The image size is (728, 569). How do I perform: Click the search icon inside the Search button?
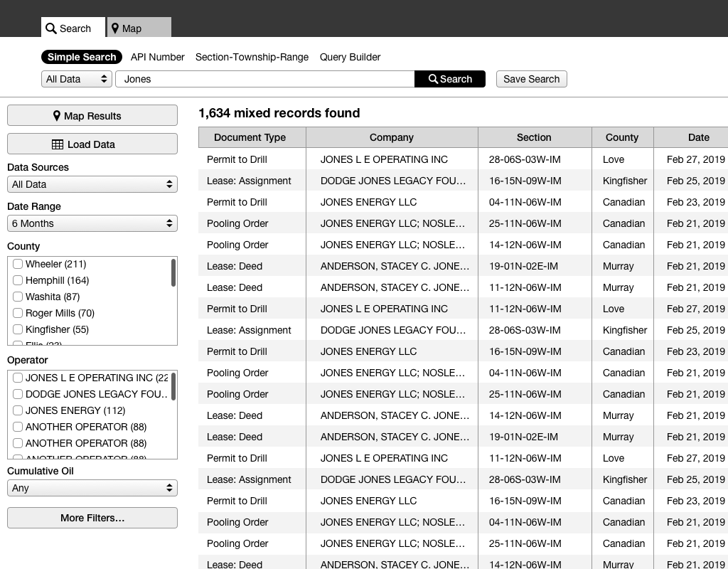[434, 79]
